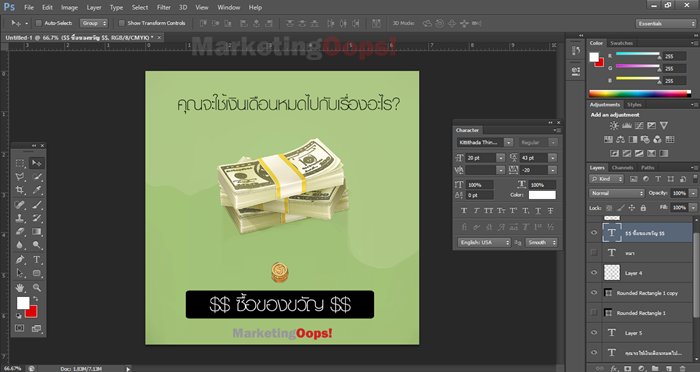Swap foreground and background colors
This screenshot has width=700, height=372.
click(x=36, y=299)
